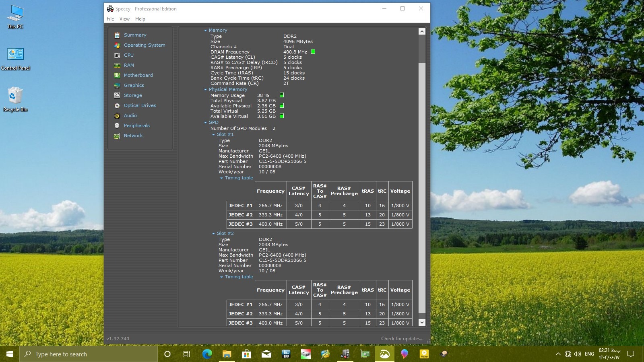This screenshot has height=362, width=644.
Task: Click the Peripherals mouse icon in sidebar
Action: (x=117, y=125)
